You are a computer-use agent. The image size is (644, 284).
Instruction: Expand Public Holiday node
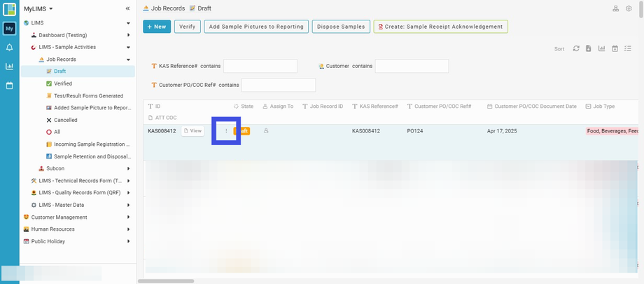[x=128, y=241]
